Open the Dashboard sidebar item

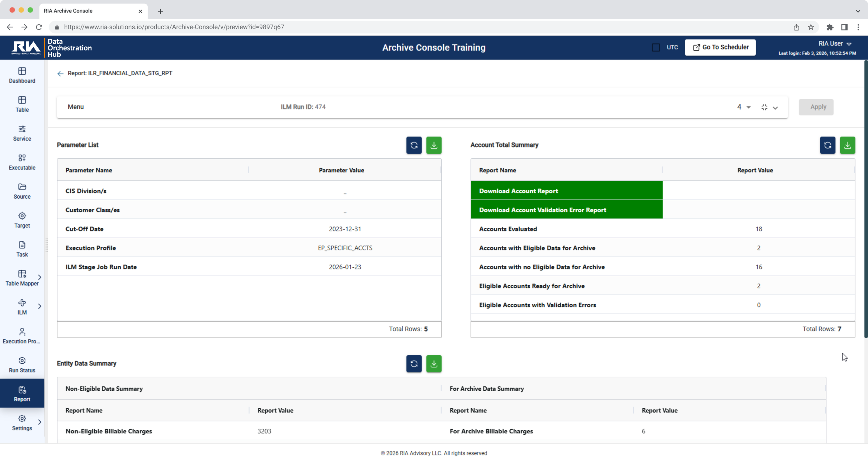click(x=22, y=75)
